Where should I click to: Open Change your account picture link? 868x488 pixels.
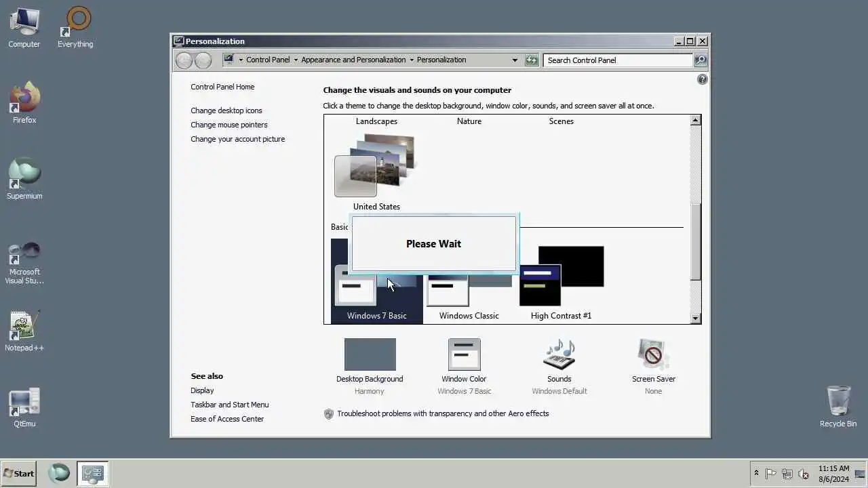[238, 139]
